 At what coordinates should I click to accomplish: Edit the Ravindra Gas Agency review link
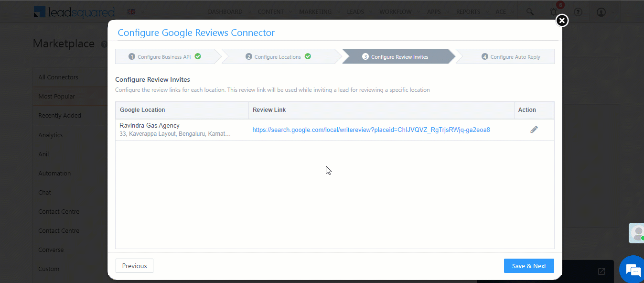(534, 129)
